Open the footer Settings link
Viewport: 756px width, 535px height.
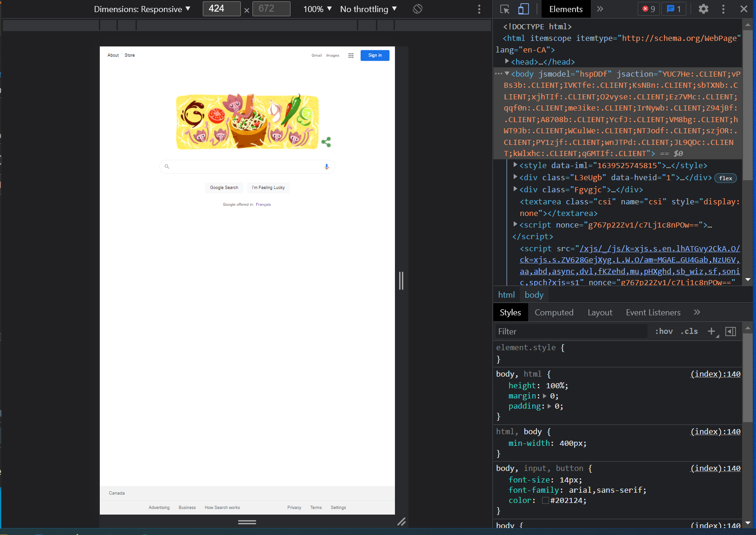pyautogui.click(x=338, y=508)
